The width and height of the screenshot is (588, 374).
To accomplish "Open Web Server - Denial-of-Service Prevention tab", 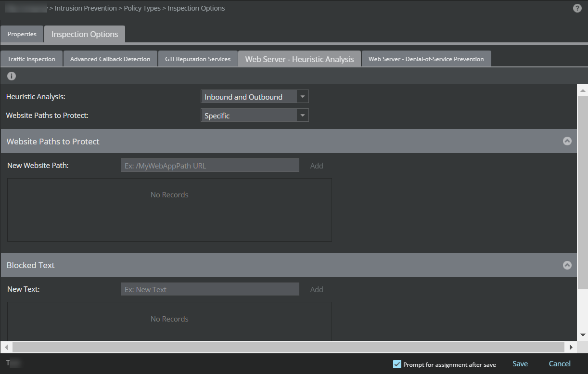I will [426, 59].
